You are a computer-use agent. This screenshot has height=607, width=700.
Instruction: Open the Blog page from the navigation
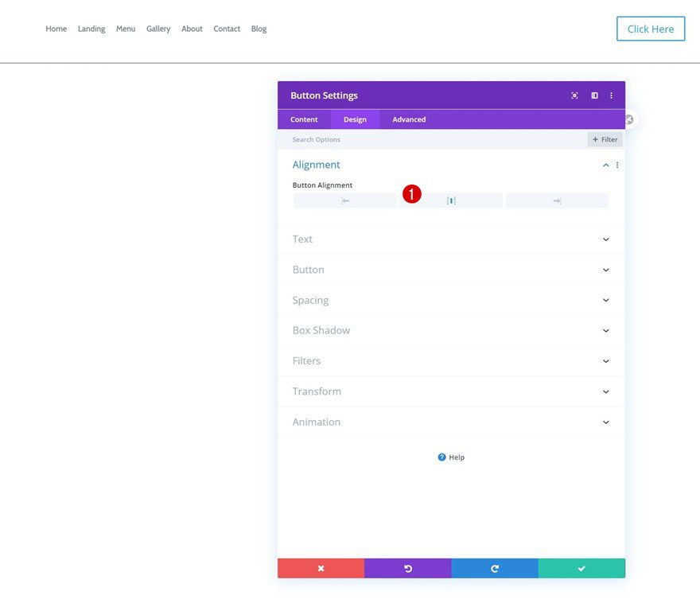(x=259, y=29)
